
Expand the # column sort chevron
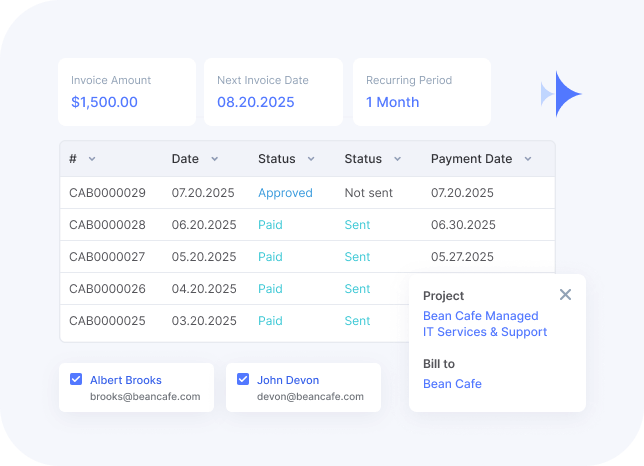coord(92,159)
